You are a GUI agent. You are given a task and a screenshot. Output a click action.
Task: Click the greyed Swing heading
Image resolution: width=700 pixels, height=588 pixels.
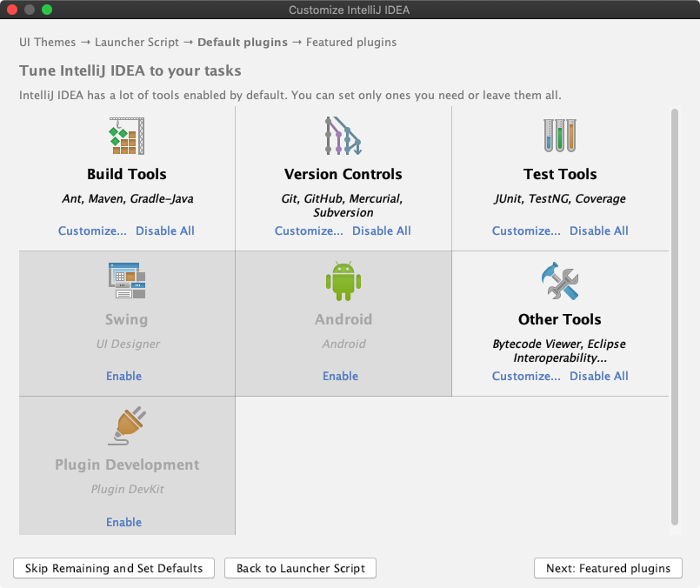[x=127, y=319]
